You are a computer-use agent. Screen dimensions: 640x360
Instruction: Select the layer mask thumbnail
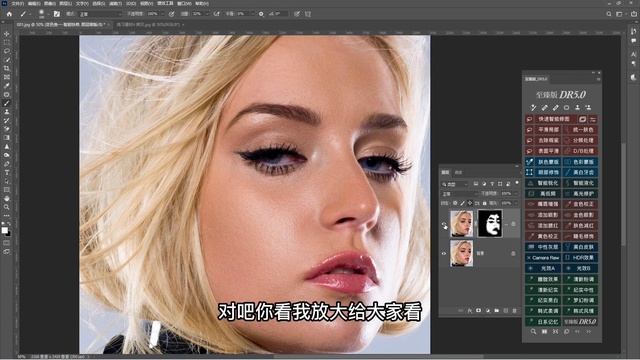pos(490,223)
